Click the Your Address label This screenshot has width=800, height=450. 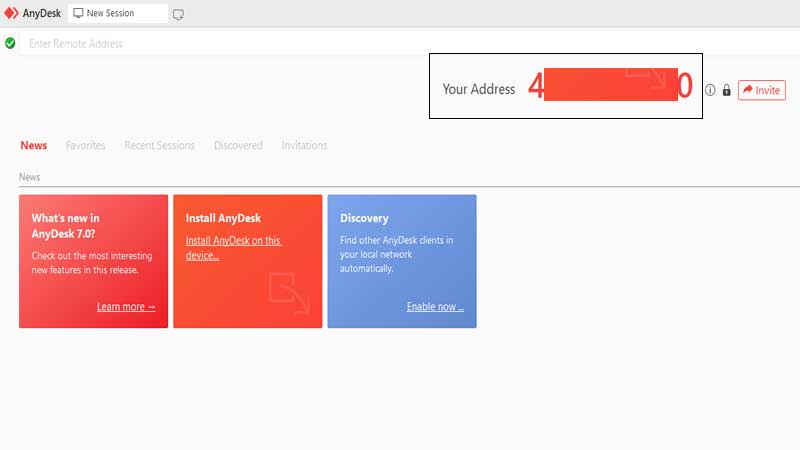pyautogui.click(x=479, y=89)
